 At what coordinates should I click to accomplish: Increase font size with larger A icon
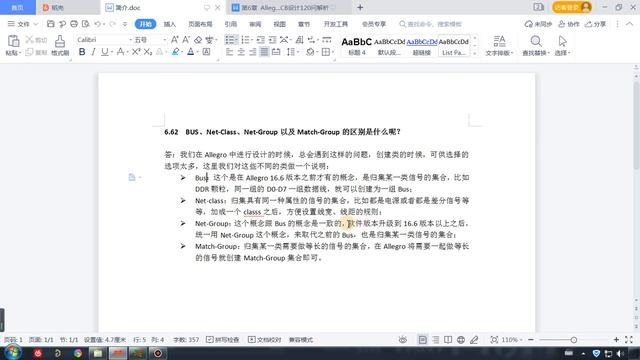coord(175,40)
